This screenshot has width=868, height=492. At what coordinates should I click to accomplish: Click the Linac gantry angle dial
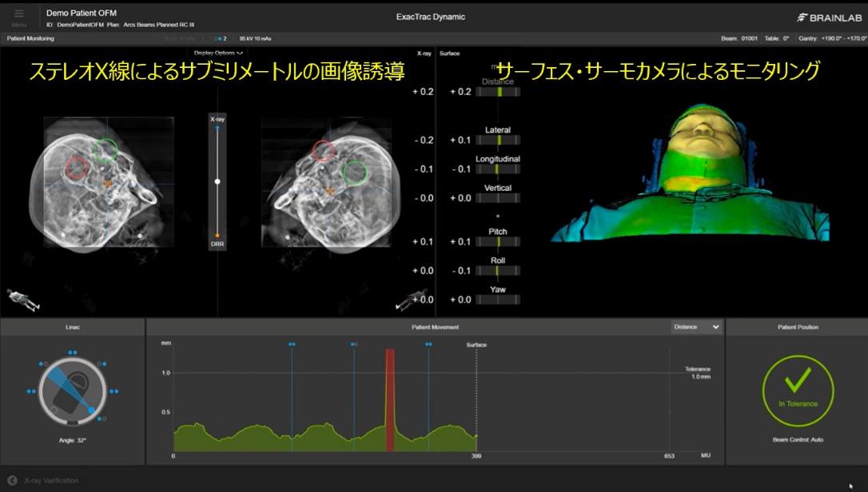point(73,391)
